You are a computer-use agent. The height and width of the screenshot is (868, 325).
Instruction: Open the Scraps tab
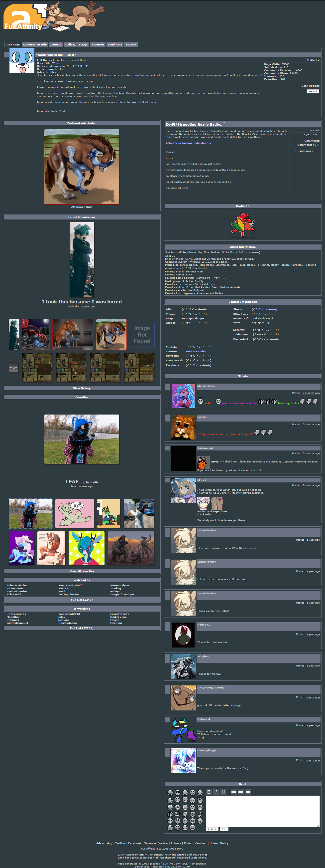pyautogui.click(x=83, y=44)
